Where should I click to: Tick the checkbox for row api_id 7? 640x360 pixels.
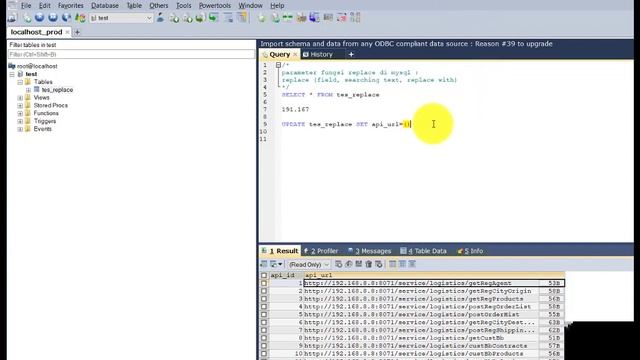pyautogui.click(x=264, y=330)
